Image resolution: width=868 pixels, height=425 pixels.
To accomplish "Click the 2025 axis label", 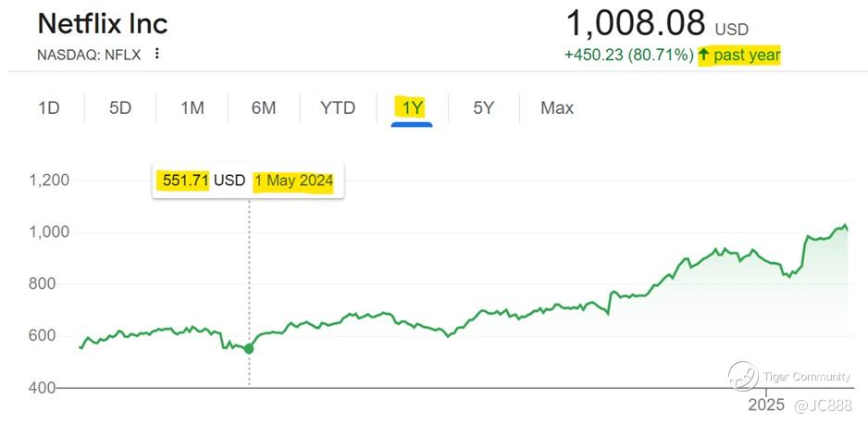I will 766,405.
